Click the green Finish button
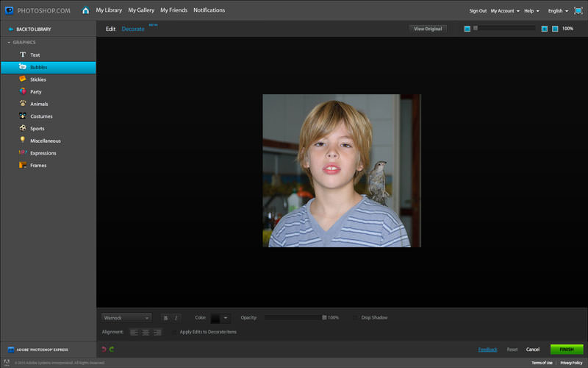The width and height of the screenshot is (588, 368). (567, 349)
